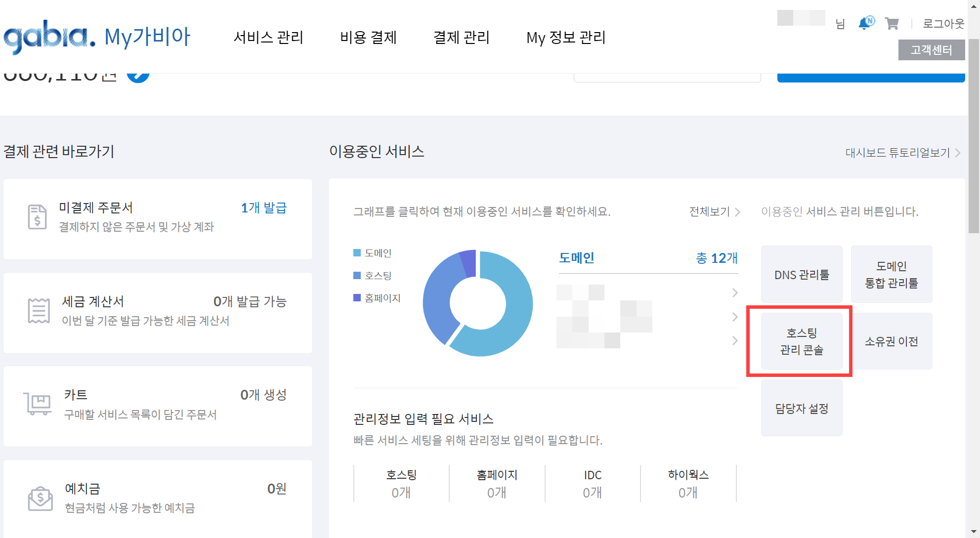The image size is (980, 538).
Task: Switch to the IDC tab
Action: click(592, 483)
